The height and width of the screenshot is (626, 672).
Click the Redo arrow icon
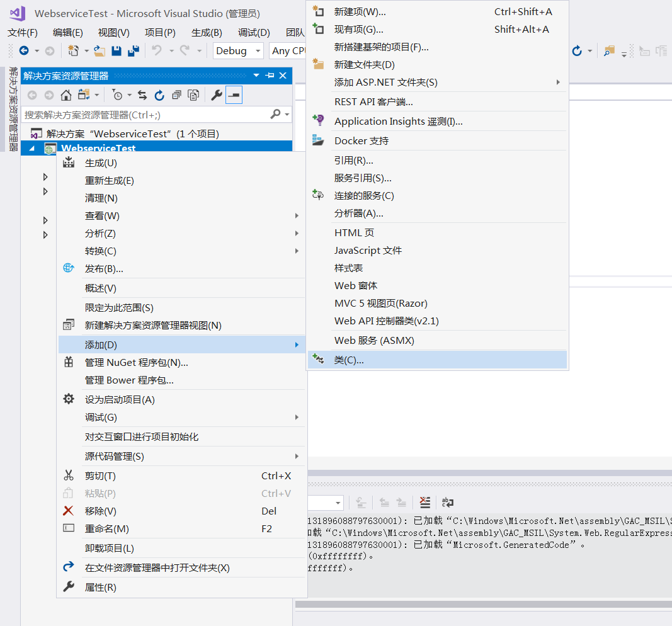185,50
